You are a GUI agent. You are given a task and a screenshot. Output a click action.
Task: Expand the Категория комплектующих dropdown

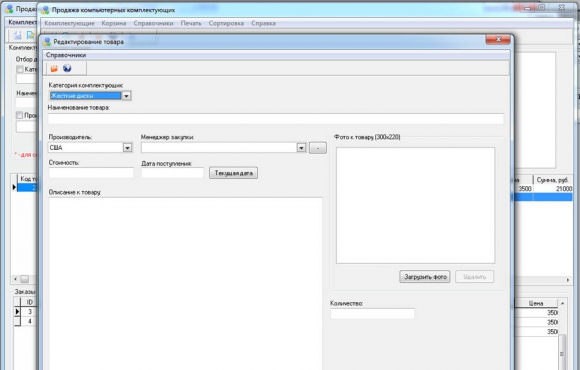[x=126, y=96]
